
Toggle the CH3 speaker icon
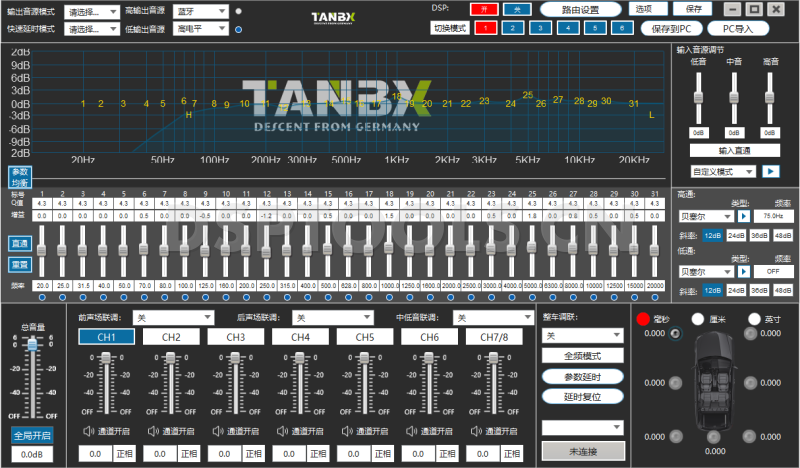click(x=218, y=431)
